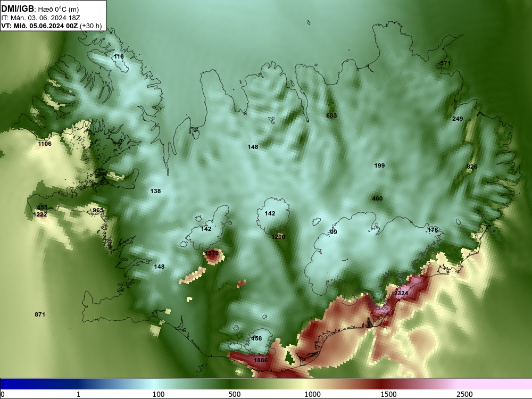Select the 1222 value label

[x=40, y=214]
